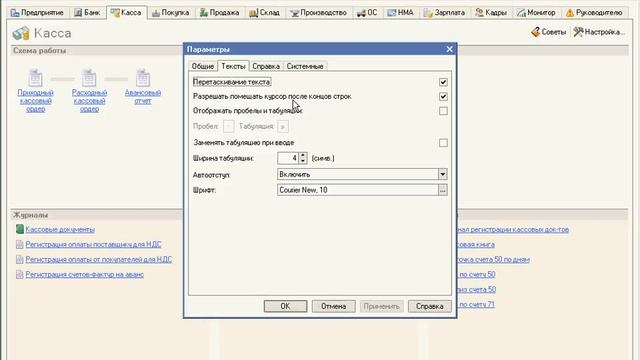Open the счета 50 по дням report link
The image size is (640, 360).
[x=493, y=260]
